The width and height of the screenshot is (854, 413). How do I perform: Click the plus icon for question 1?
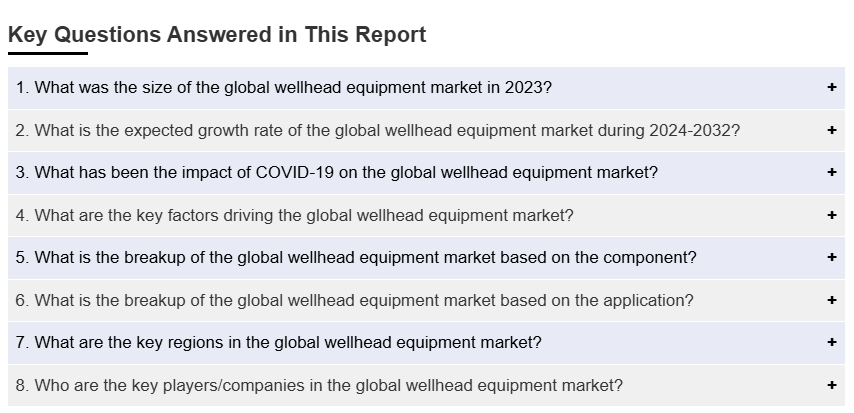pos(831,87)
